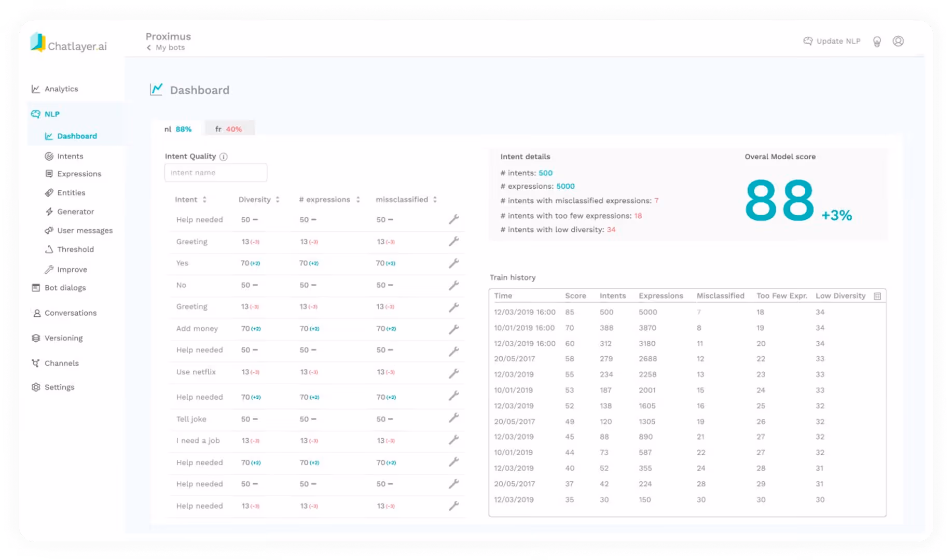This screenshot has height=560, width=952.
Task: Go back to My bots
Action: (165, 47)
